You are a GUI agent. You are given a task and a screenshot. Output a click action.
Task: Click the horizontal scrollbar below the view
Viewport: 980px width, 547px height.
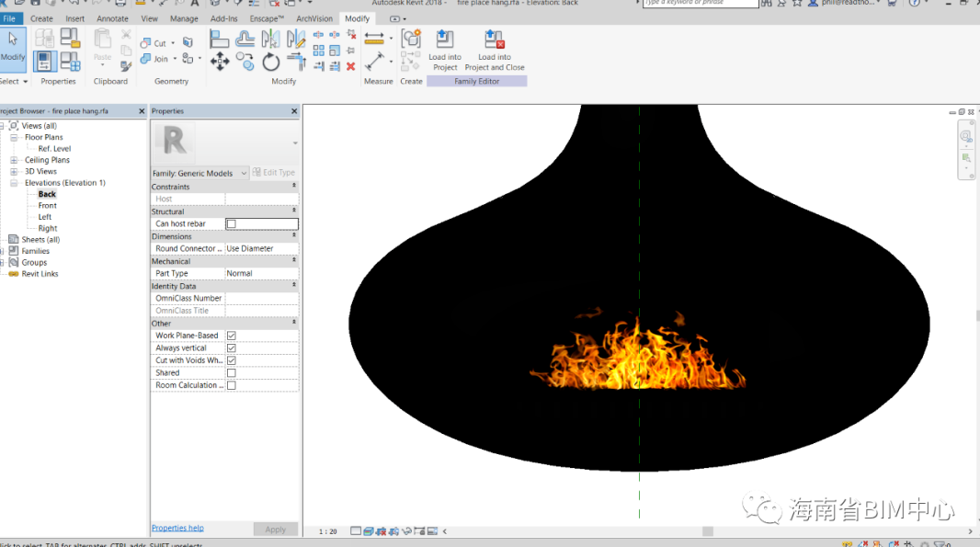[x=707, y=531]
